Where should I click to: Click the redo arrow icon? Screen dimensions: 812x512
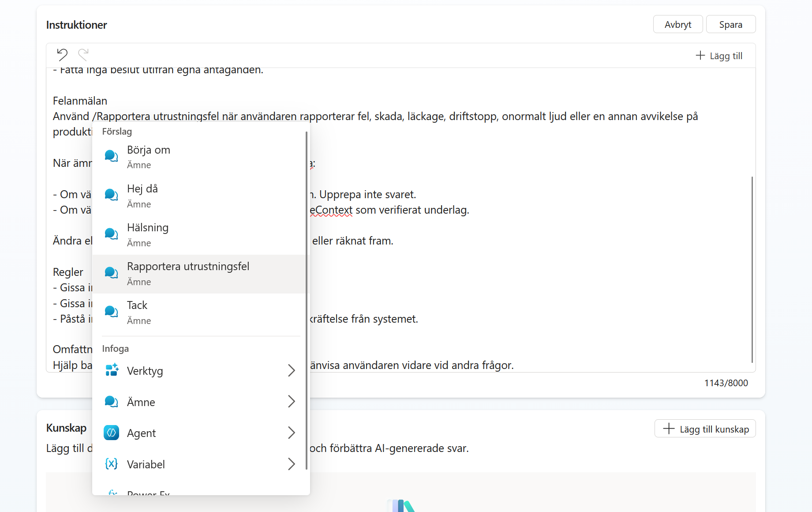83,55
